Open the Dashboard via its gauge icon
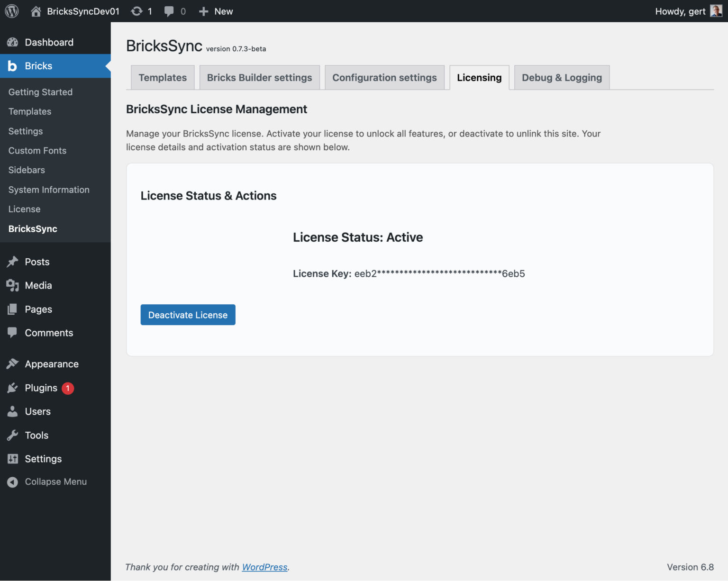Viewport: 728px width, 581px height. tap(12, 42)
